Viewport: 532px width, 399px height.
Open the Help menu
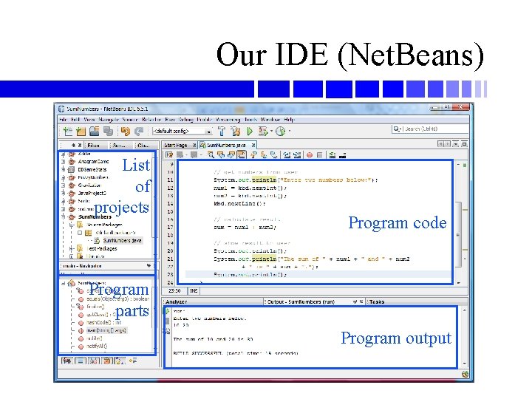(289, 120)
